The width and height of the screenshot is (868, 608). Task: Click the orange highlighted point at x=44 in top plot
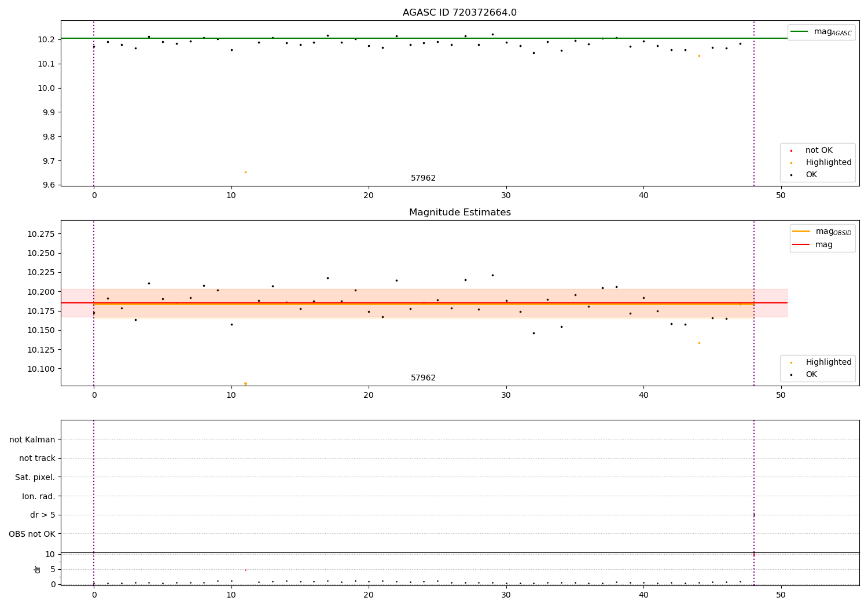point(699,56)
